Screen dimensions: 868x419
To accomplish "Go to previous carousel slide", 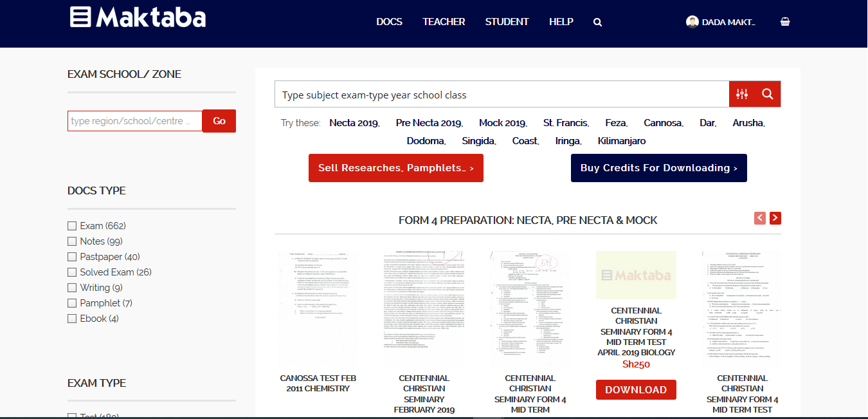I will point(760,218).
